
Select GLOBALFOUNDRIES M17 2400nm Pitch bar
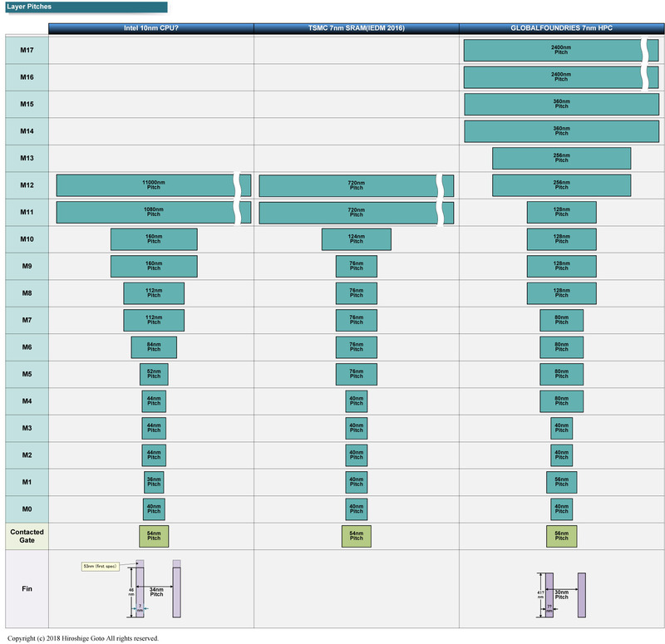(560, 50)
